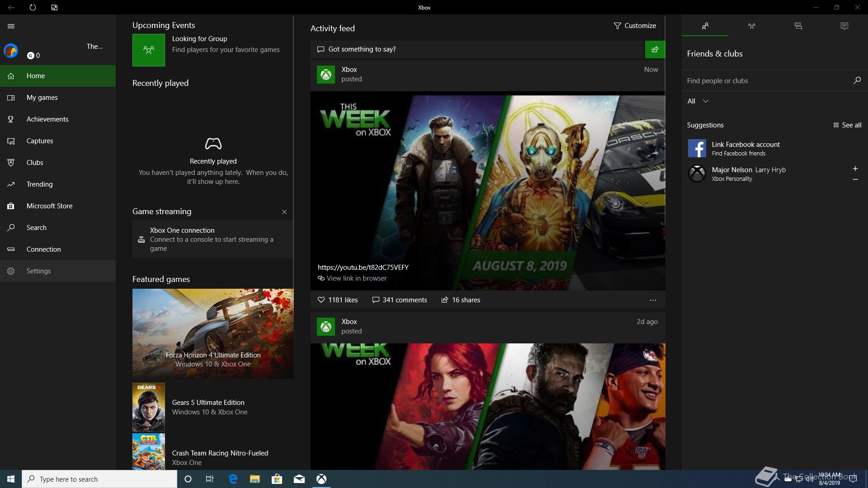Open Connection in sidebar
The image size is (868, 488).
(x=58, y=249)
